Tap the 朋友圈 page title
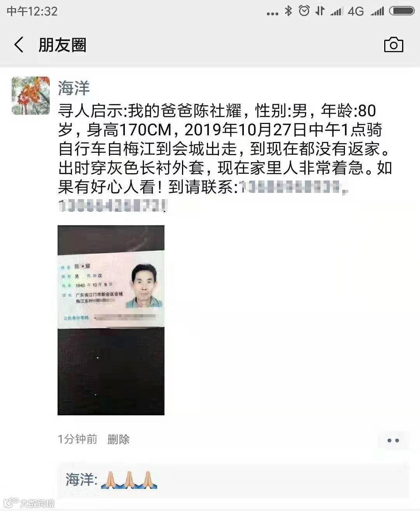 tap(62, 45)
